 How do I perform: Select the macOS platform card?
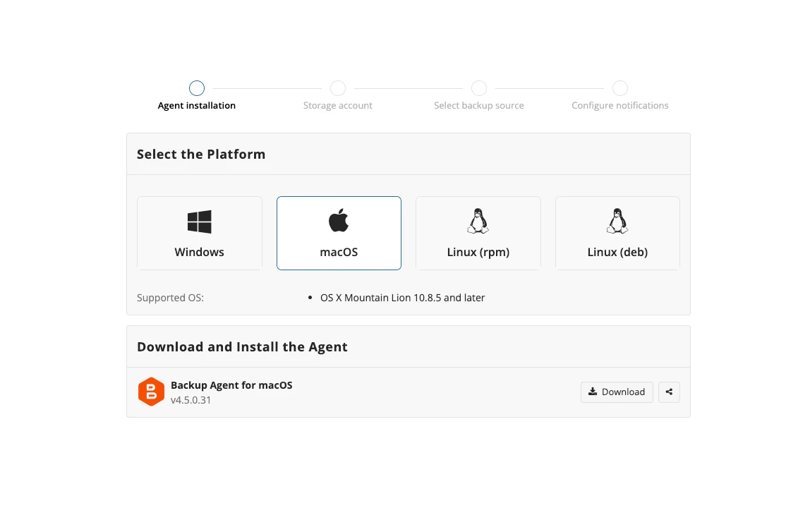point(339,233)
